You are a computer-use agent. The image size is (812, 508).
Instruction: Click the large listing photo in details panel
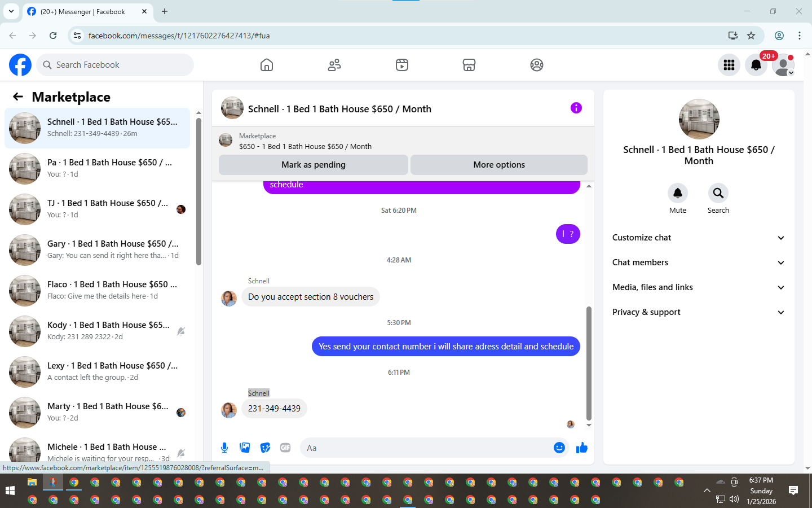(x=699, y=119)
